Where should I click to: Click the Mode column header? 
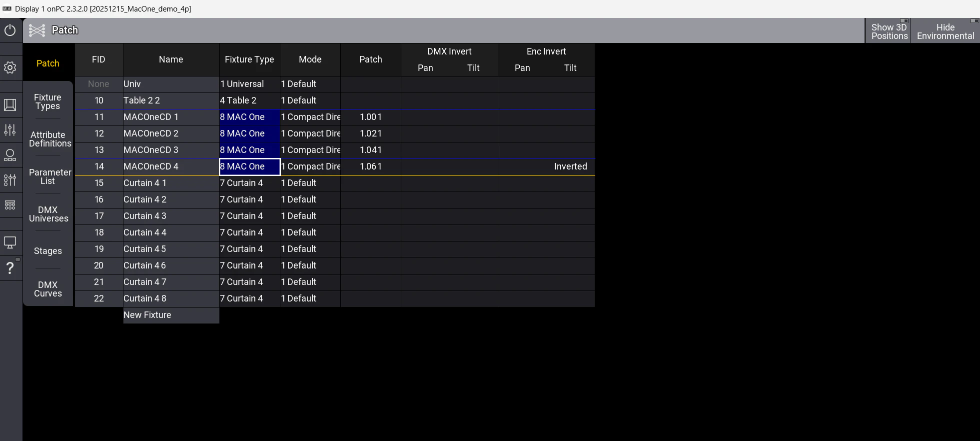pos(310,59)
